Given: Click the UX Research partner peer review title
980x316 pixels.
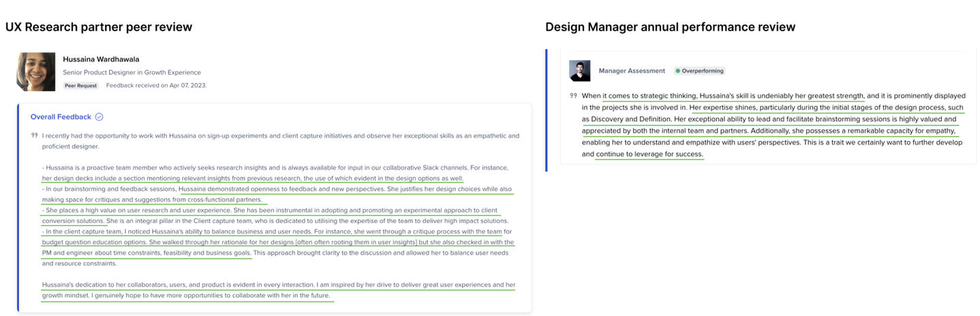Looking at the screenshot, I should 99,27.
